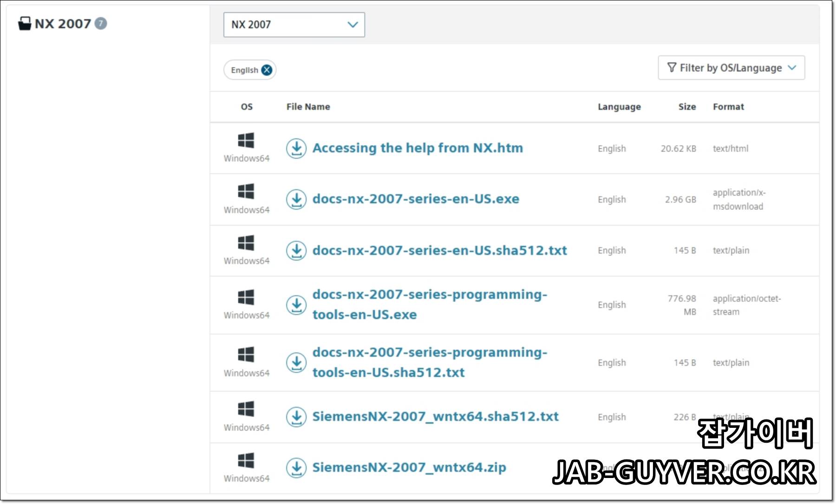Remove the English filter chip

267,70
